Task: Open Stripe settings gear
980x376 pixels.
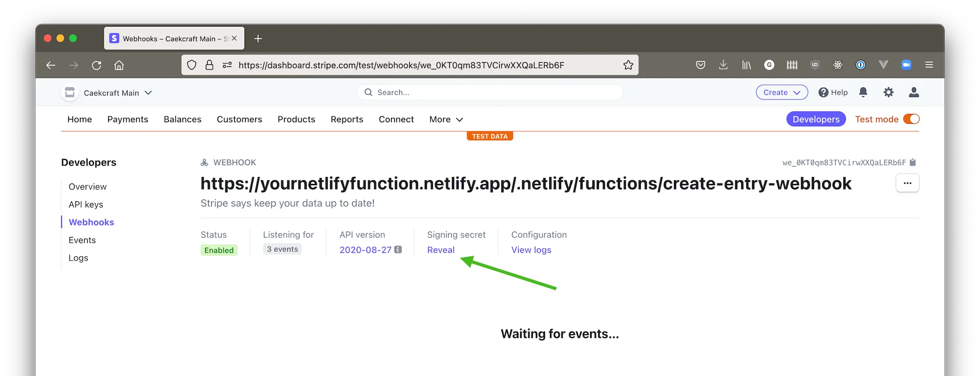Action: tap(889, 92)
